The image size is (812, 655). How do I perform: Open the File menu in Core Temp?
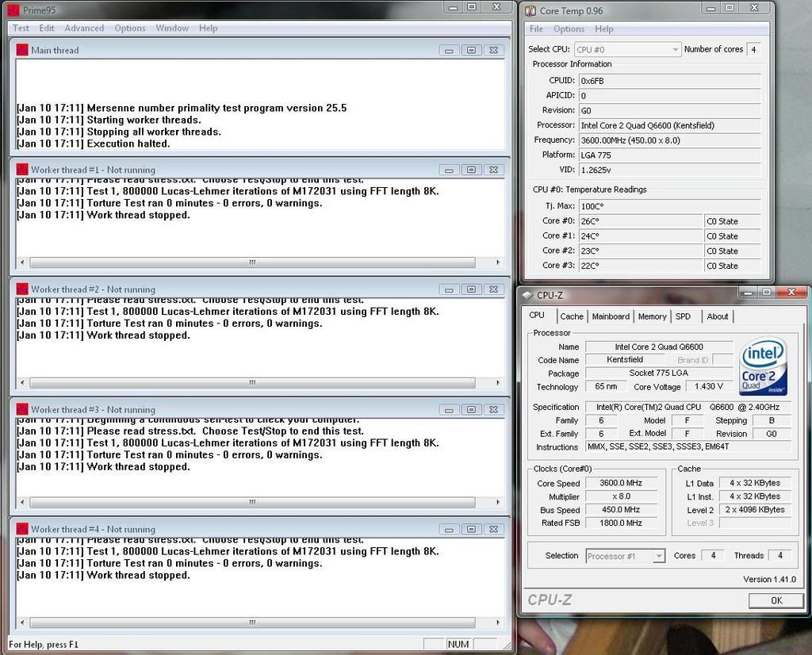537,29
